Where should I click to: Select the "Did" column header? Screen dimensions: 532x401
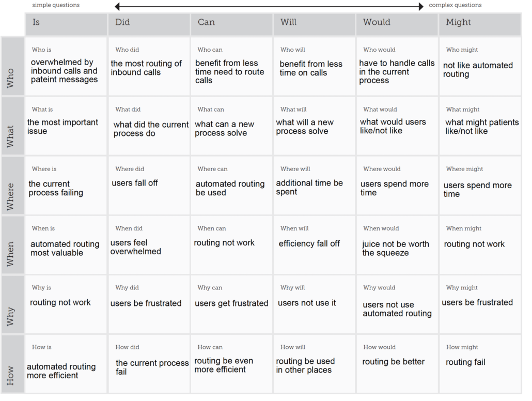(x=149, y=24)
